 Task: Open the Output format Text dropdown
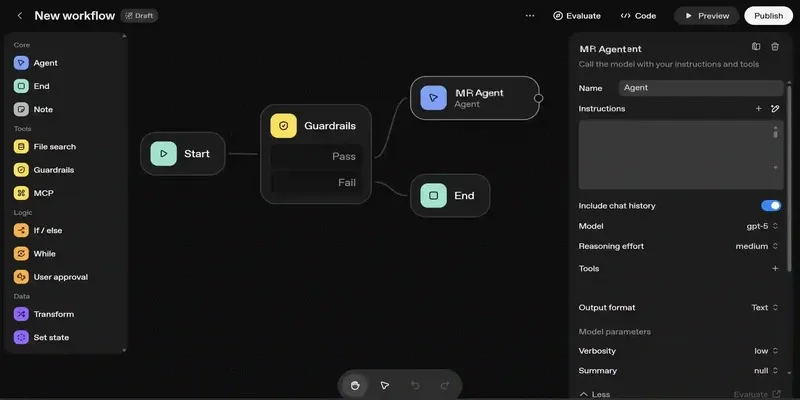coord(765,308)
